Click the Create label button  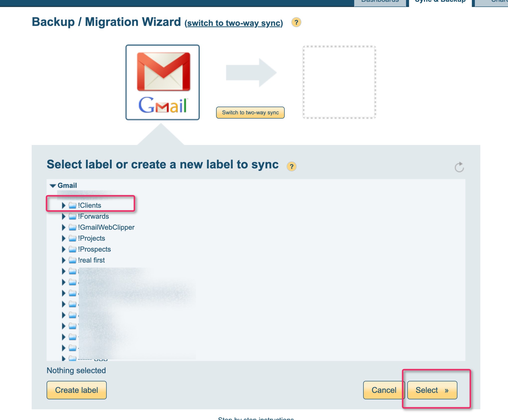pyautogui.click(x=77, y=390)
